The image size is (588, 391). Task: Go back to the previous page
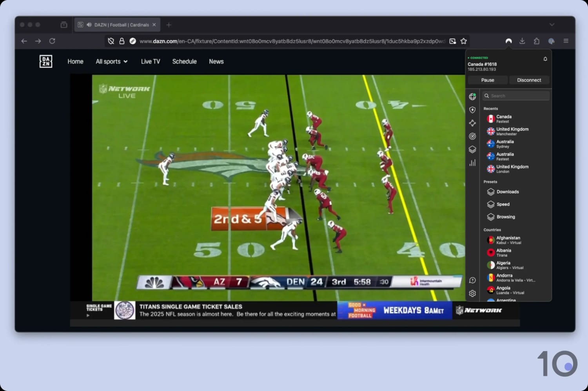[24, 41]
